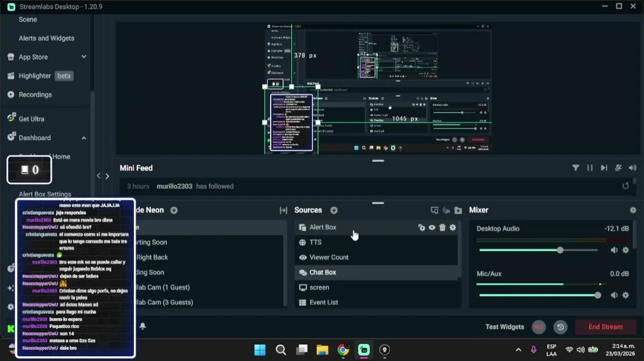Click the Dashboard sidebar icon
Image resolution: width=644 pixels, height=361 pixels.
[x=11, y=137]
